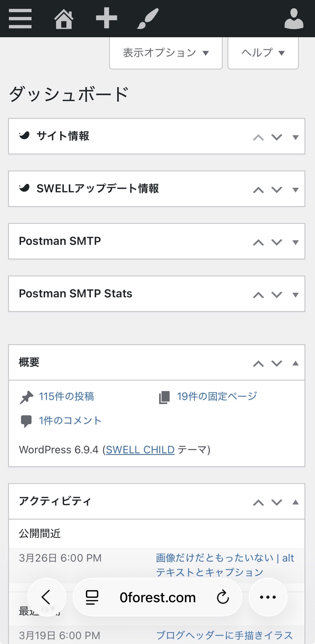Expand the Postman SMTP widget
The height and width of the screenshot is (644, 315).
coord(295,241)
